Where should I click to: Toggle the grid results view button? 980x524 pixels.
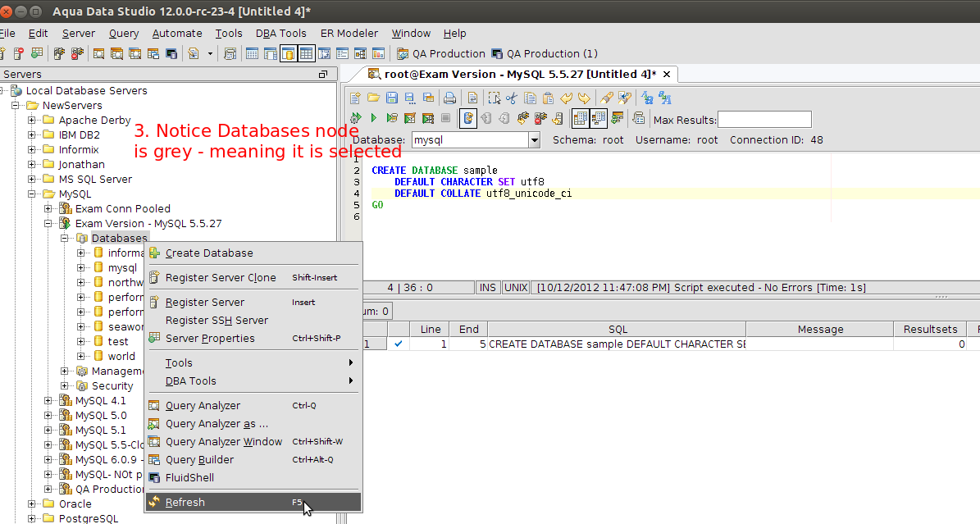580,117
